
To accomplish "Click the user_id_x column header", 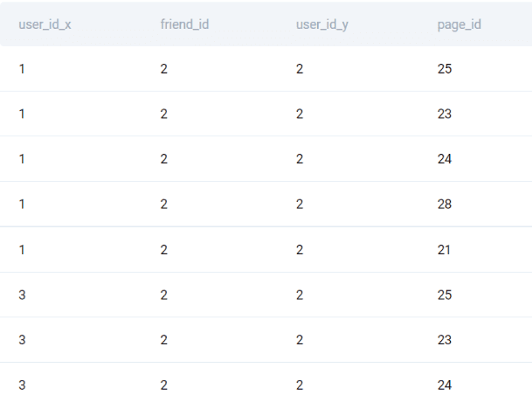I will tap(45, 23).
